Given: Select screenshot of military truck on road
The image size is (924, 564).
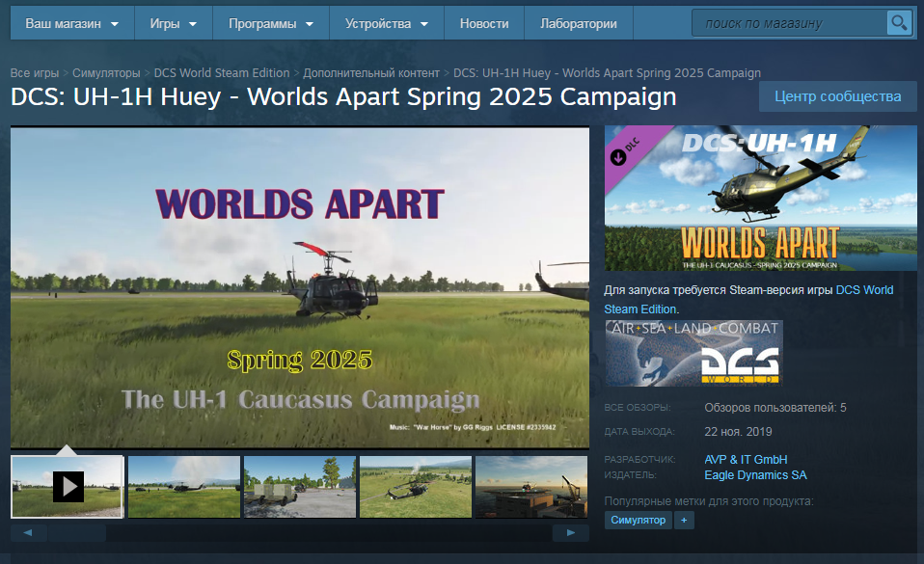Looking at the screenshot, I should [x=300, y=487].
